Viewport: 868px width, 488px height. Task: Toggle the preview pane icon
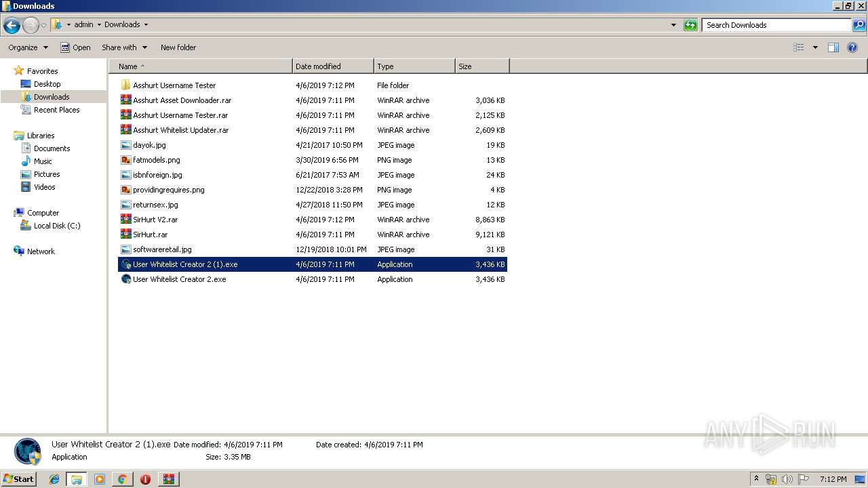[833, 47]
